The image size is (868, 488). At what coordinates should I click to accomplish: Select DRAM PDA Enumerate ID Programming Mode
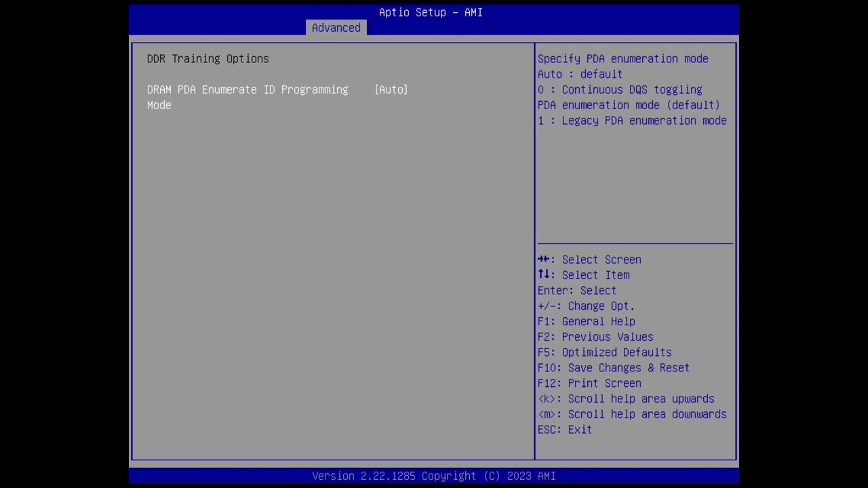pyautogui.click(x=248, y=97)
